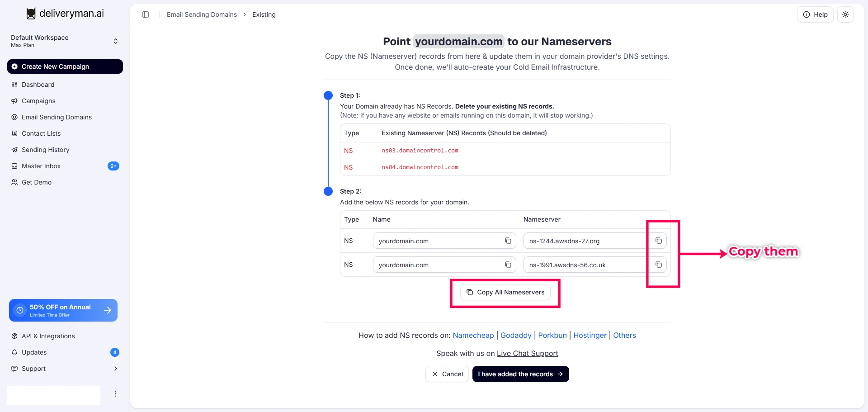Viewport: 868px width, 412px height.
Task: Click Copy All Nameservers button
Action: (x=505, y=292)
